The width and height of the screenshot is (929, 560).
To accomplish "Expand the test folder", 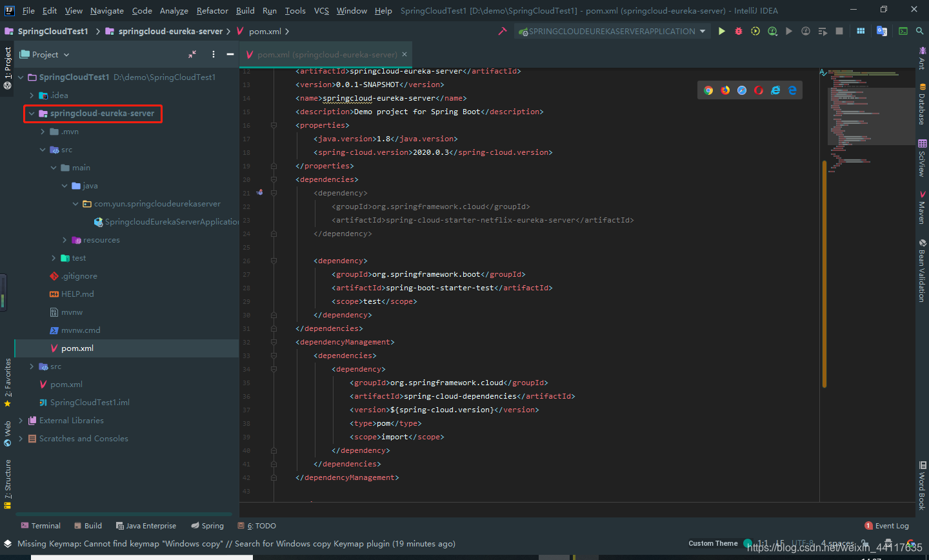I will coord(54,258).
